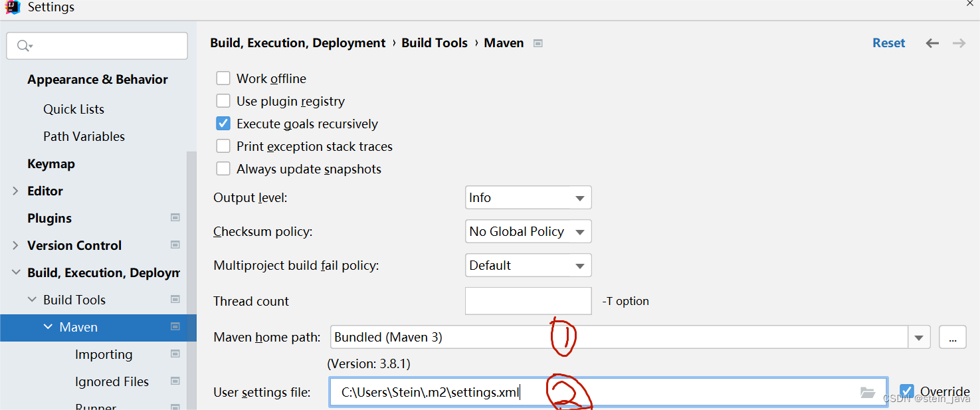The height and width of the screenshot is (410, 980).
Task: Go back with the left arrow icon
Action: pyautogui.click(x=932, y=43)
